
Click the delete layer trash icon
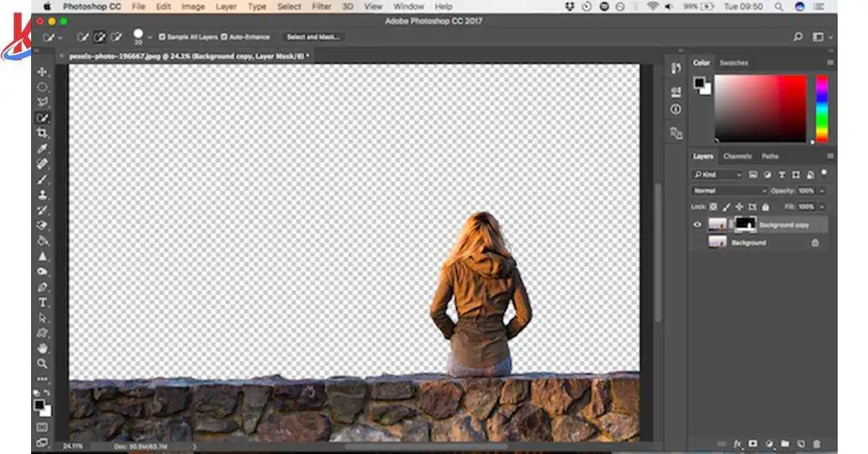pyautogui.click(x=817, y=443)
